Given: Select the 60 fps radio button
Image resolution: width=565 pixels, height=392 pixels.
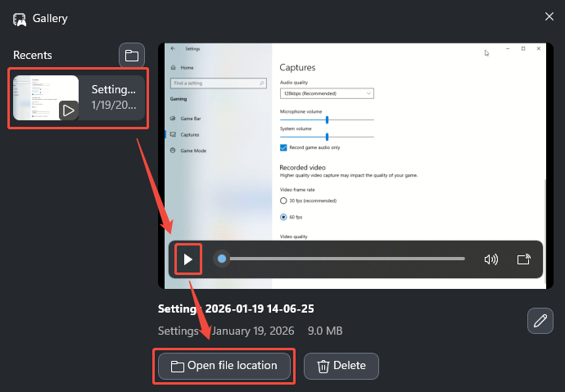Looking at the screenshot, I should click(283, 217).
